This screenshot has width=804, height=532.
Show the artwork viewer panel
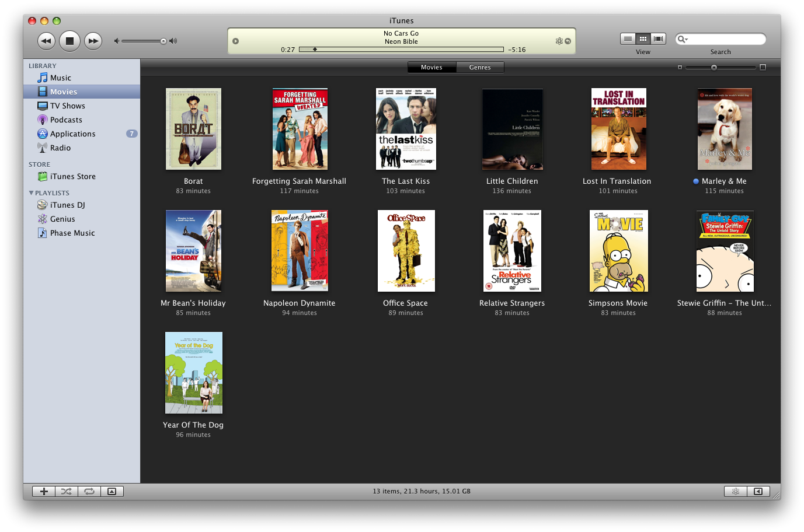[112, 491]
